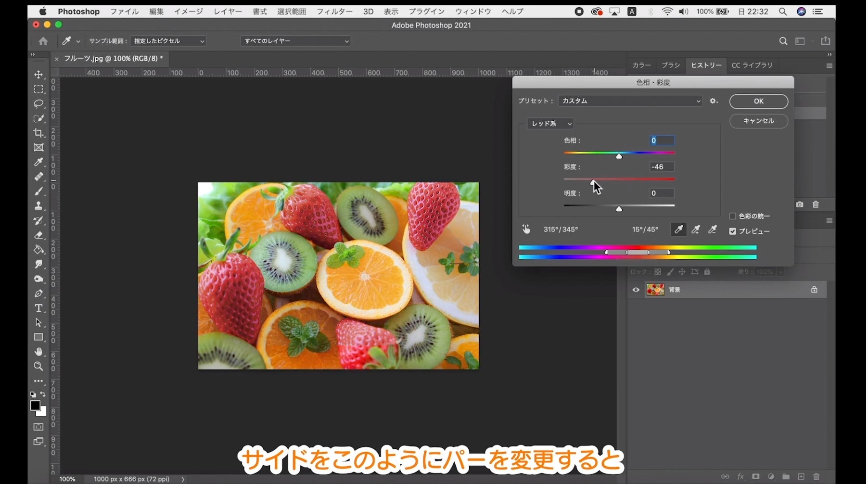Hide the 背景 layer visibility

tap(636, 290)
